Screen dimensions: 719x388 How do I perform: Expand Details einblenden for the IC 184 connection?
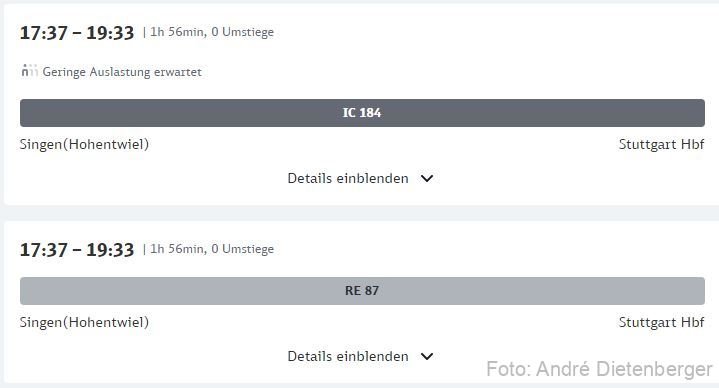pos(360,178)
